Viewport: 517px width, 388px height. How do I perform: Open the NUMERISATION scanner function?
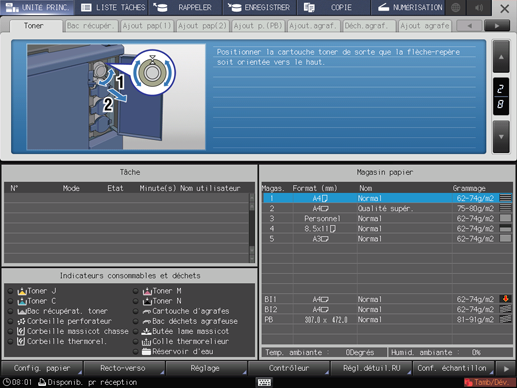(x=409, y=7)
